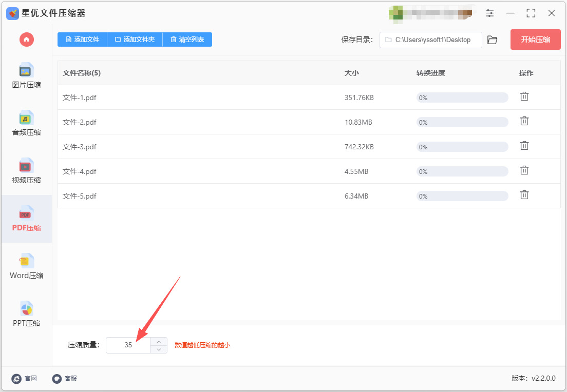Select file name 文件-2.pdf

pos(79,122)
